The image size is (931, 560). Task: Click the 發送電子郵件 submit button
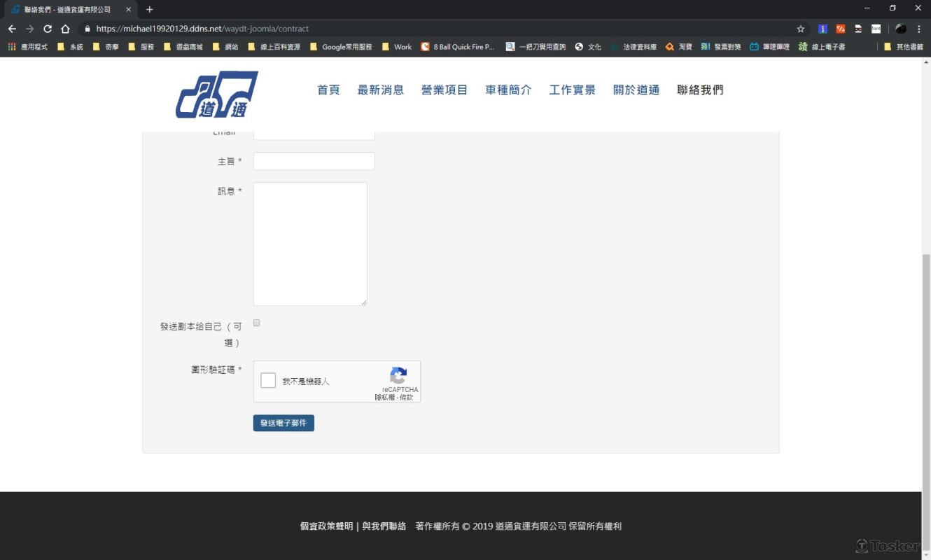tap(283, 423)
